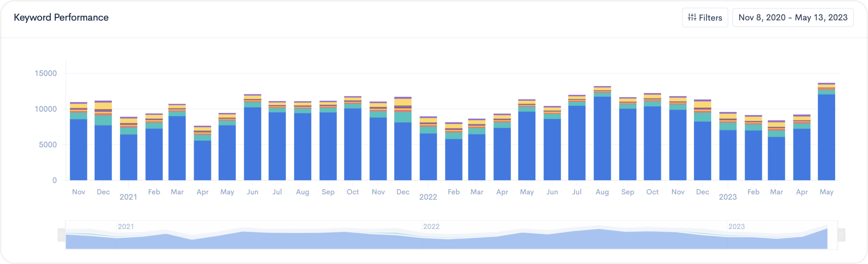Click the Sep 2021 bar
The image size is (868, 264).
(328, 141)
